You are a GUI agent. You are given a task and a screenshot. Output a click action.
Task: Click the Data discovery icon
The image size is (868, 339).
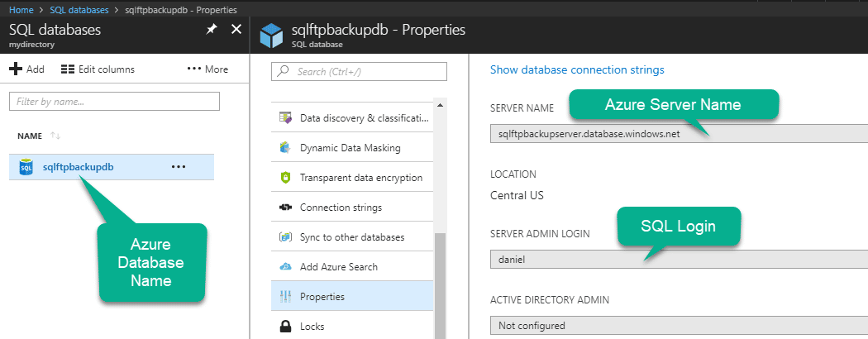click(285, 118)
